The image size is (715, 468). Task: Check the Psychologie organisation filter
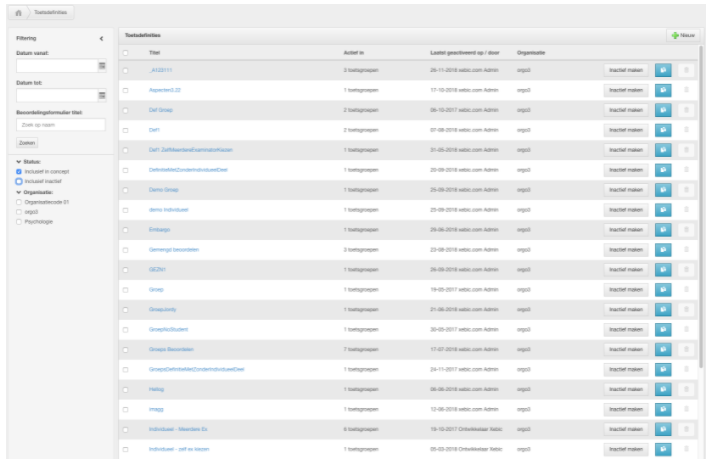19,222
